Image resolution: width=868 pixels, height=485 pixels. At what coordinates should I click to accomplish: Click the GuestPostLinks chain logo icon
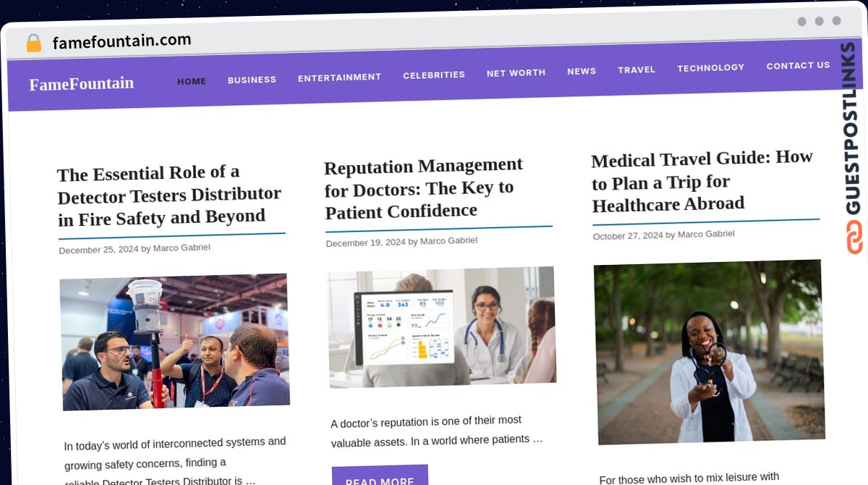point(854,237)
